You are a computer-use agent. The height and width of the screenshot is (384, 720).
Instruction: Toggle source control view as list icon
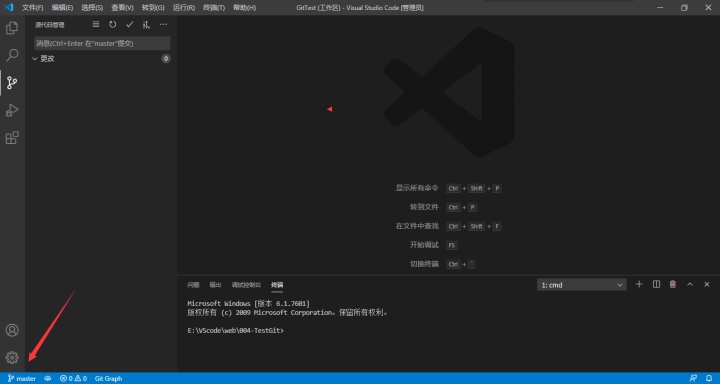(x=96, y=25)
